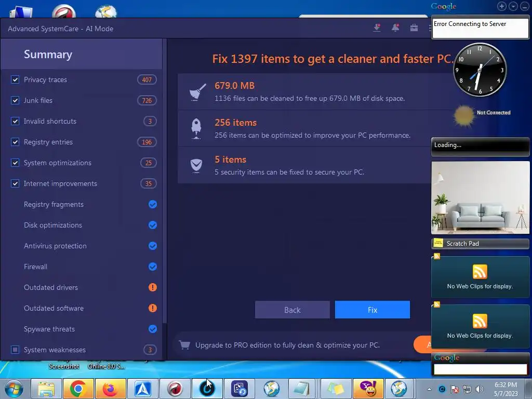Click the volume speaker tray icon
Viewport: 532px width, 399px height.
coord(480,389)
